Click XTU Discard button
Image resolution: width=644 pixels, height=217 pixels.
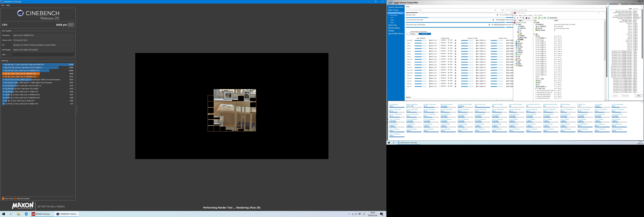tap(625, 96)
